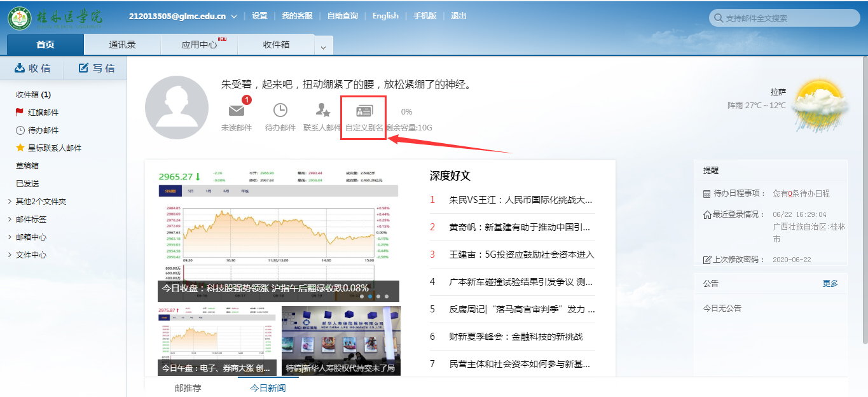
Task: Click the 写信 compose button
Action: pyautogui.click(x=96, y=68)
